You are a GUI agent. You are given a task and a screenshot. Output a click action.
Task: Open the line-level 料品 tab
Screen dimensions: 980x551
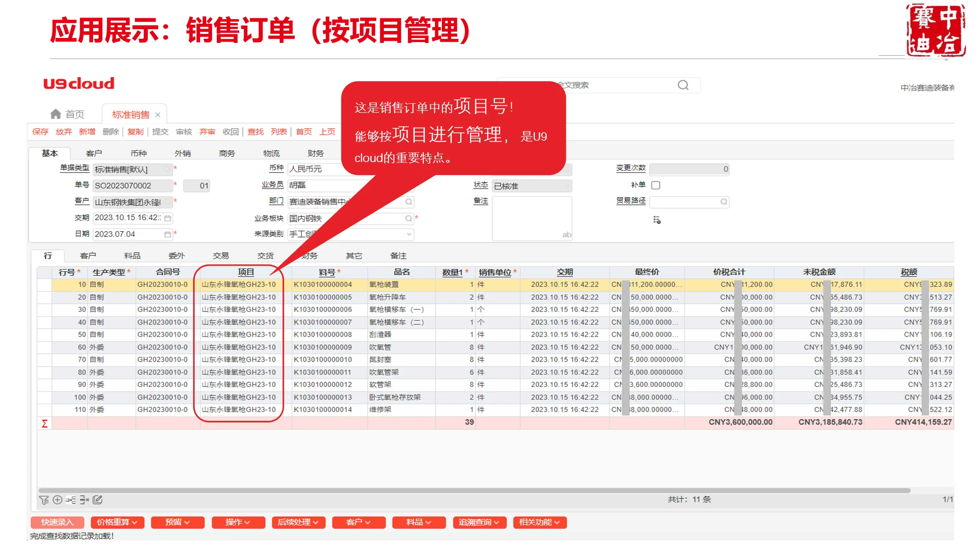point(132,256)
